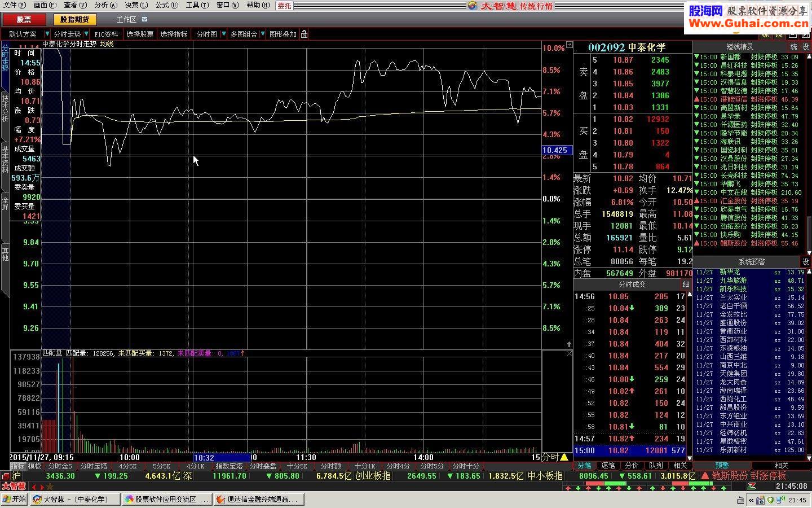Open the 公式(U) menu
Viewport: 812px width, 508px height.
166,5
